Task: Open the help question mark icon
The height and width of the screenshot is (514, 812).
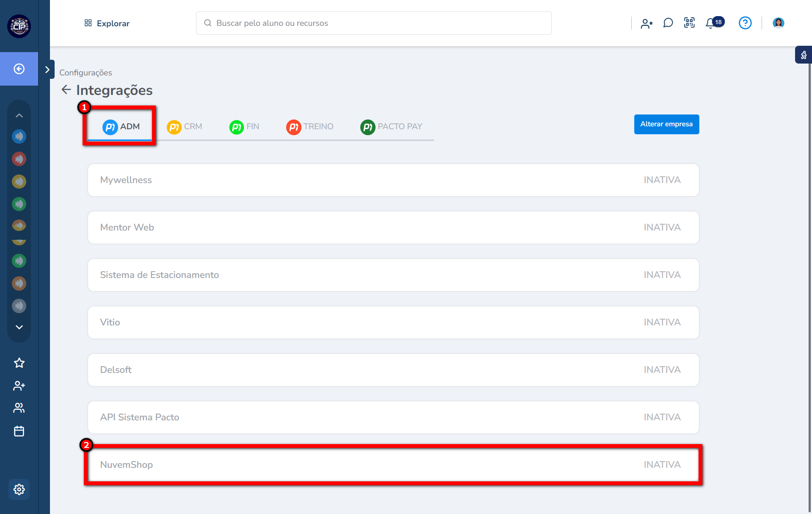Action: click(745, 23)
